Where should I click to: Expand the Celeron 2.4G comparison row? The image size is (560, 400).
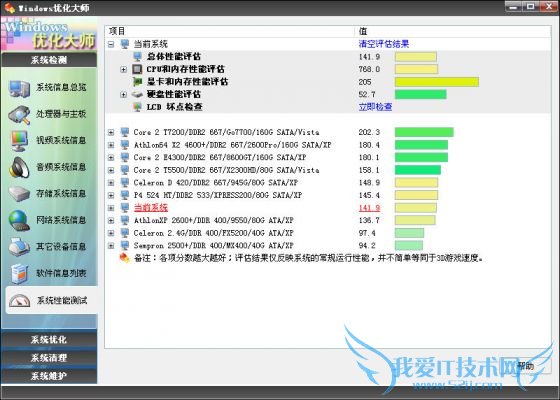click(111, 233)
